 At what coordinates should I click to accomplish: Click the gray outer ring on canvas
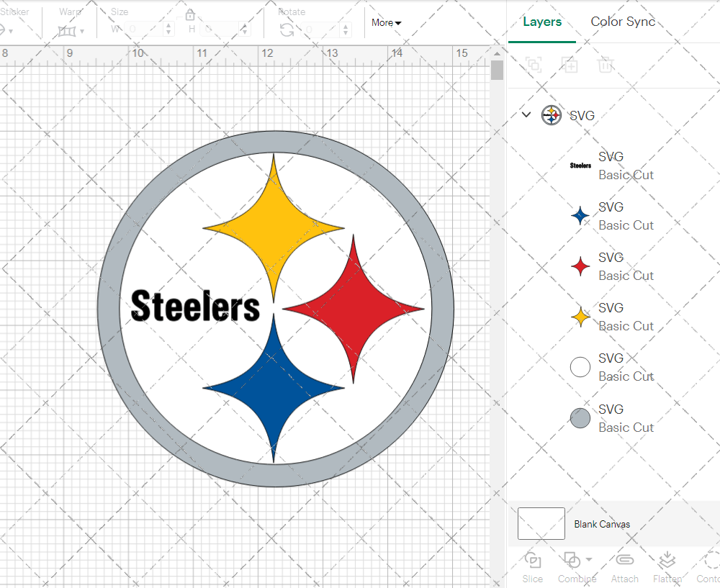tap(108, 309)
